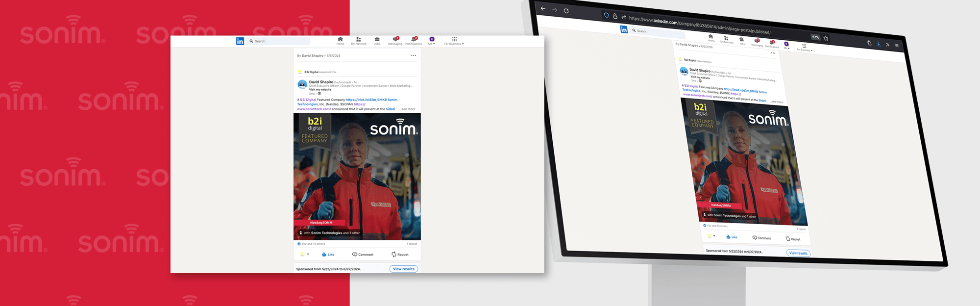Click '1 repost' count in the flat screenshot
980x306 pixels.
[412, 244]
